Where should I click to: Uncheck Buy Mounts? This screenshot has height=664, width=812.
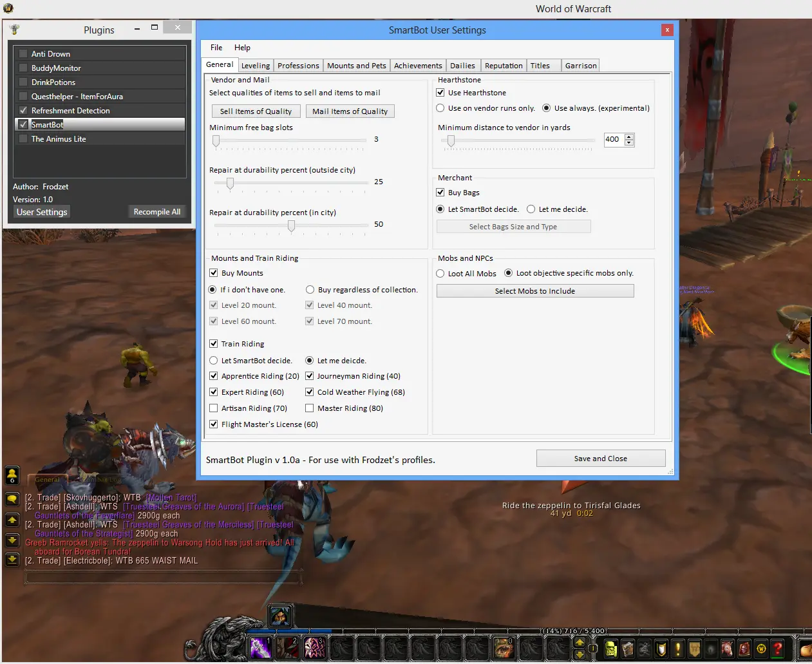click(x=214, y=273)
